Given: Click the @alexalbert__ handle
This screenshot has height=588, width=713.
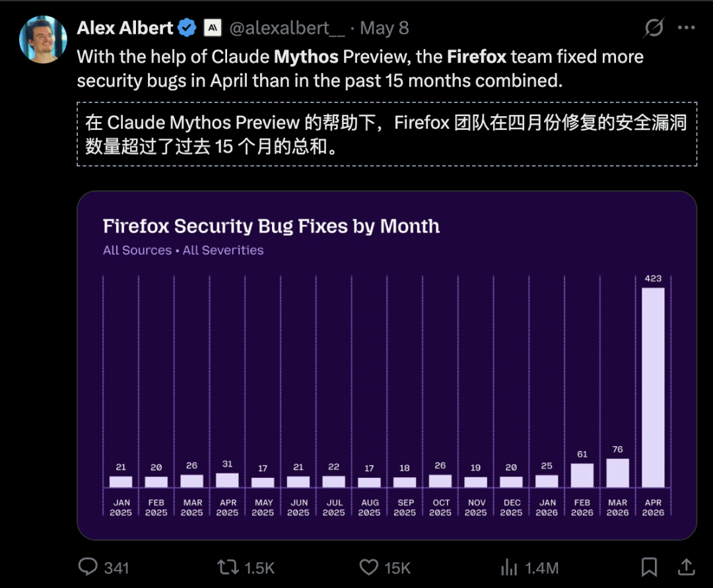Looking at the screenshot, I should (287, 28).
